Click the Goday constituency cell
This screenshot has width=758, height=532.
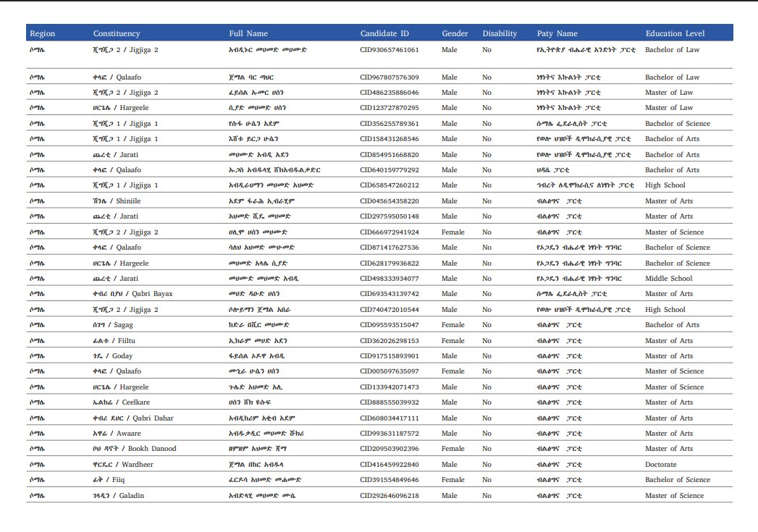[x=113, y=356]
